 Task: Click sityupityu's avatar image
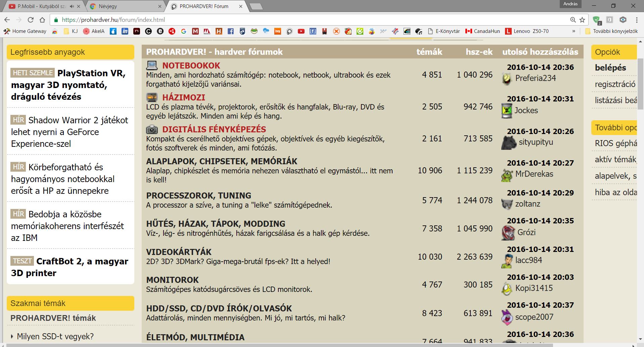point(509,143)
